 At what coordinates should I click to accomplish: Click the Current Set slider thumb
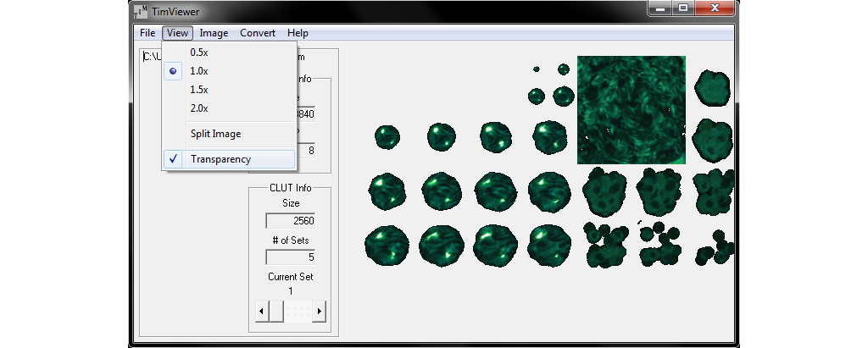(276, 312)
